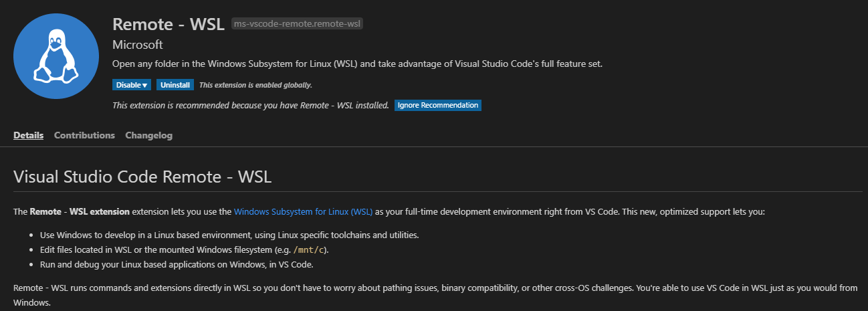
Task: Click the "enabled globally" status text
Action: [255, 85]
